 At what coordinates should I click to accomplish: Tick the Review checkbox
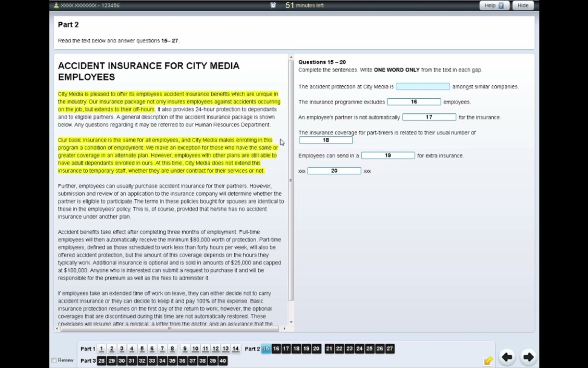coord(54,360)
